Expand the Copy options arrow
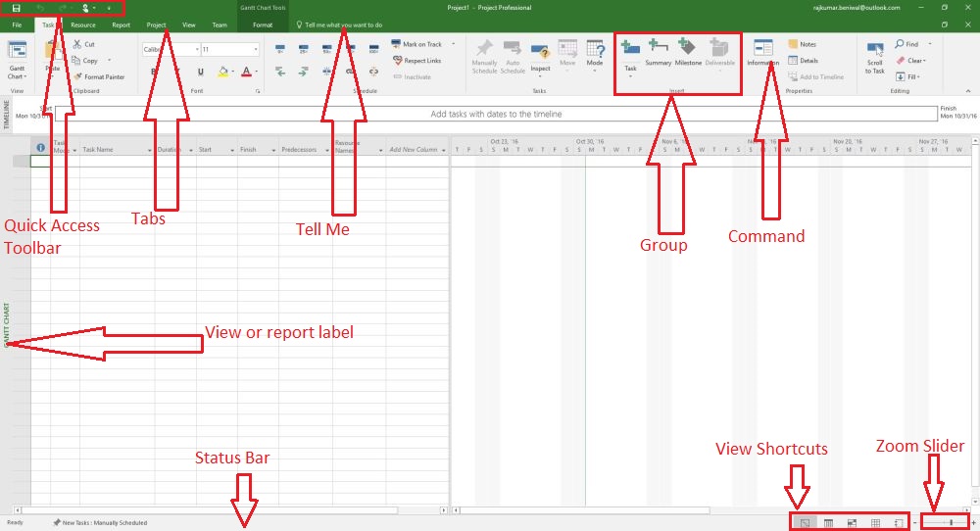The height and width of the screenshot is (531, 980). pos(110,61)
